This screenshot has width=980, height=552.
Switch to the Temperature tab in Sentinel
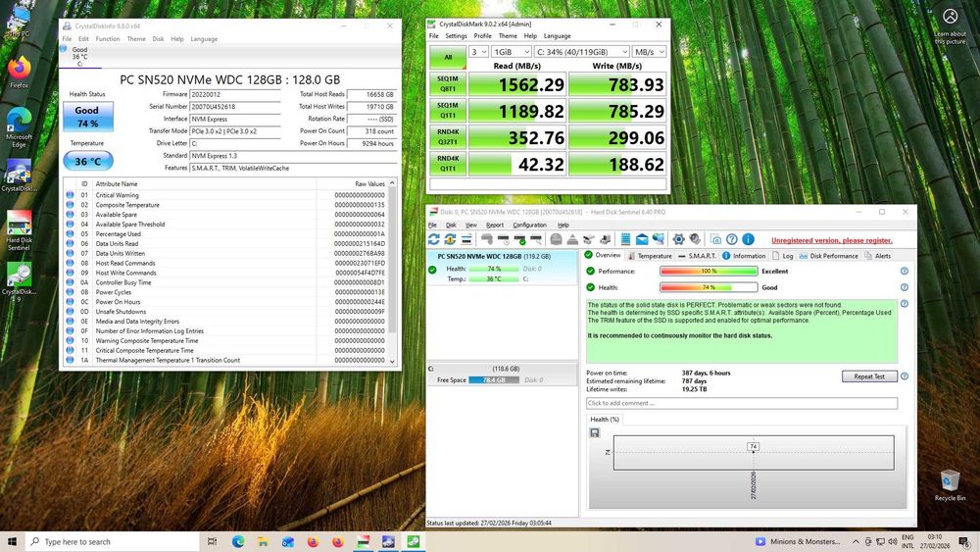point(650,256)
